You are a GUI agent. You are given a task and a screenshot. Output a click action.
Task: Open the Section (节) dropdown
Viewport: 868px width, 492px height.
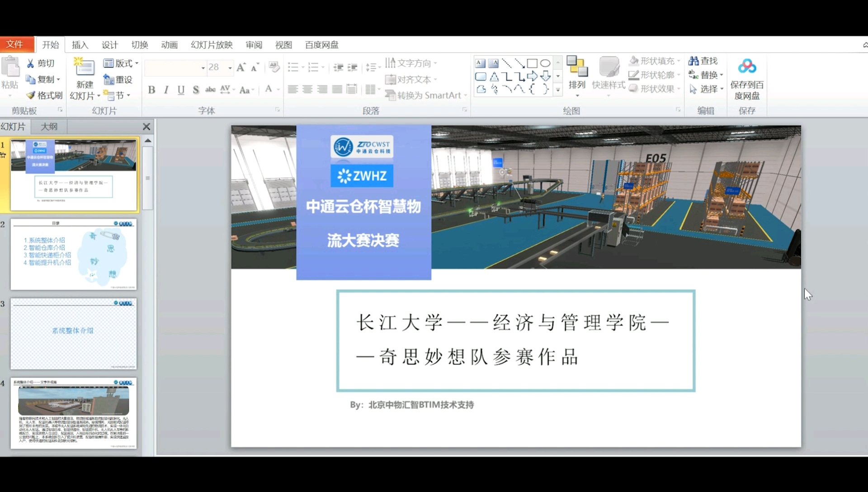(x=117, y=95)
